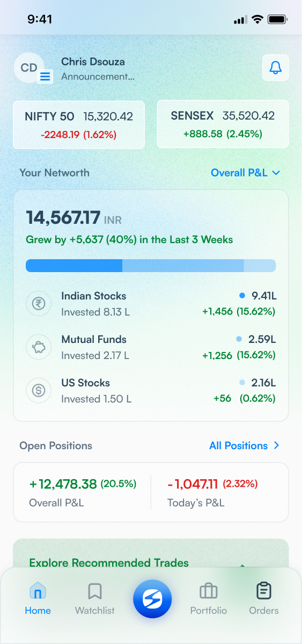Tap the center blue trade action button

[152, 599]
